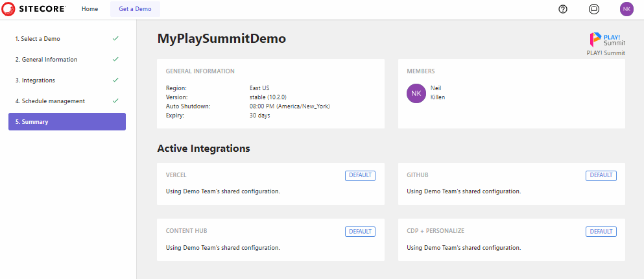Click Neil Killen's member avatar
The height and width of the screenshot is (279, 644).
point(416,93)
